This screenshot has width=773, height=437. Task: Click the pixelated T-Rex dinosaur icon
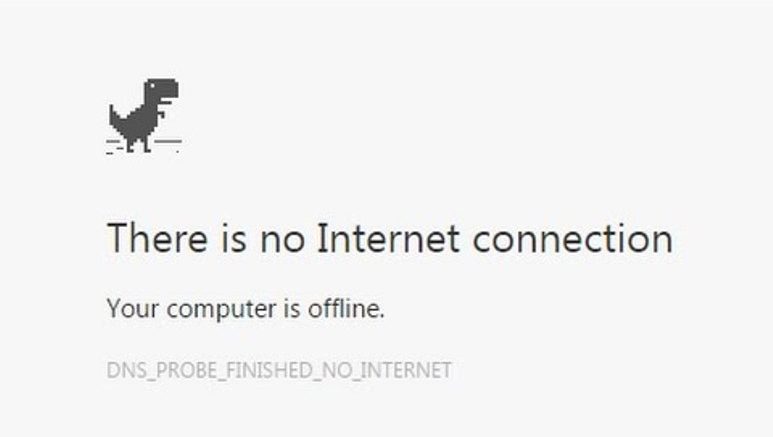[144, 115]
